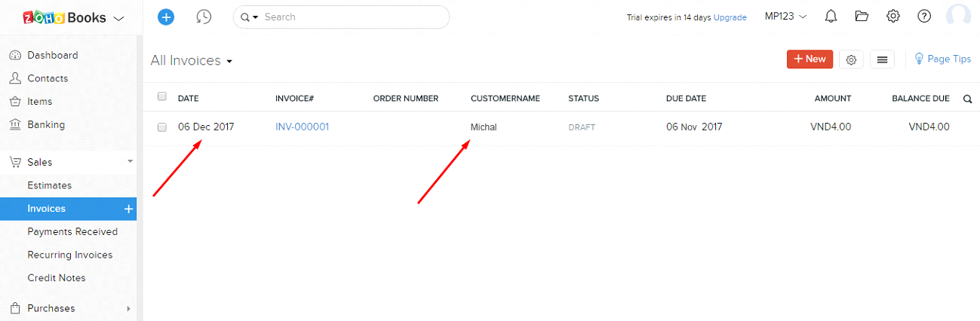Screen dimensions: 980x321
Task: Open the settings gear in top bar
Action: click(893, 16)
